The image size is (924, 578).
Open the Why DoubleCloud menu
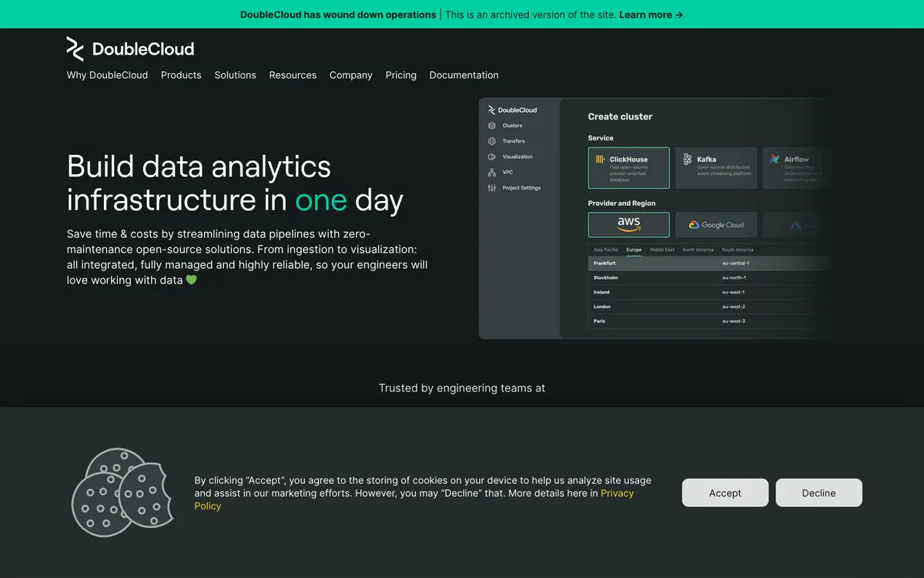tap(107, 75)
